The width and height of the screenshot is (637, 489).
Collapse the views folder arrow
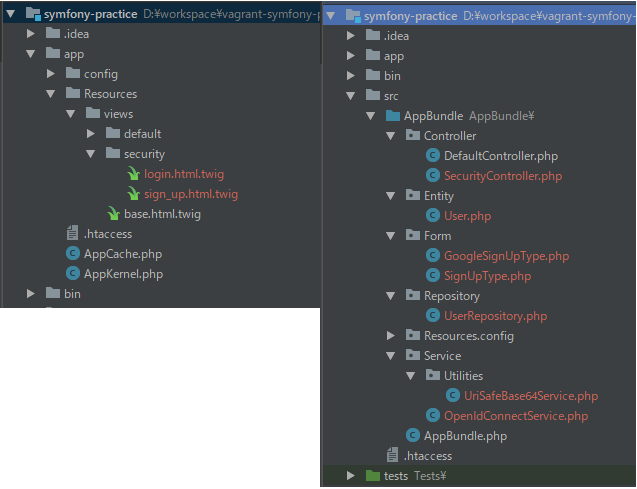[70, 114]
